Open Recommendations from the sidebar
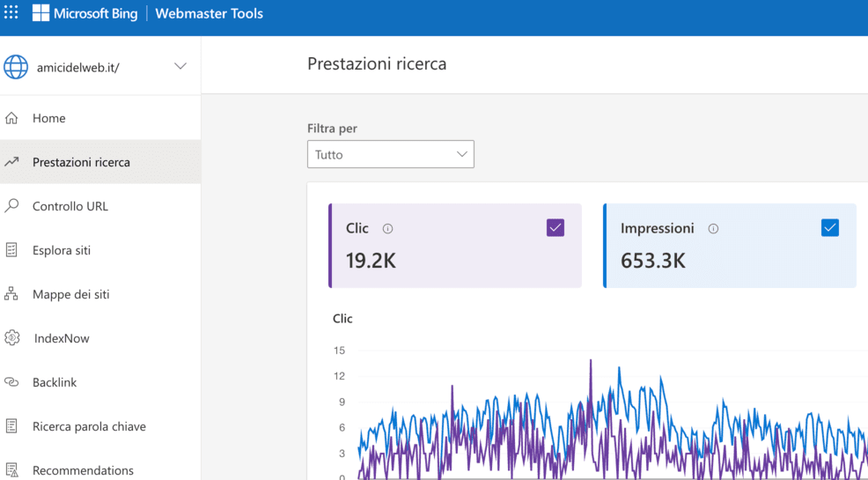The image size is (868, 480). click(100, 470)
